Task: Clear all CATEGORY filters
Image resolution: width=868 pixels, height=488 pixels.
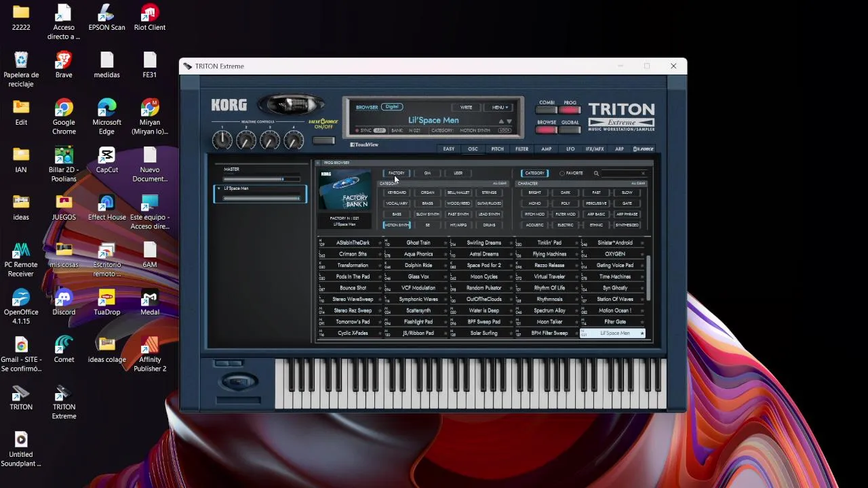Action: click(499, 184)
